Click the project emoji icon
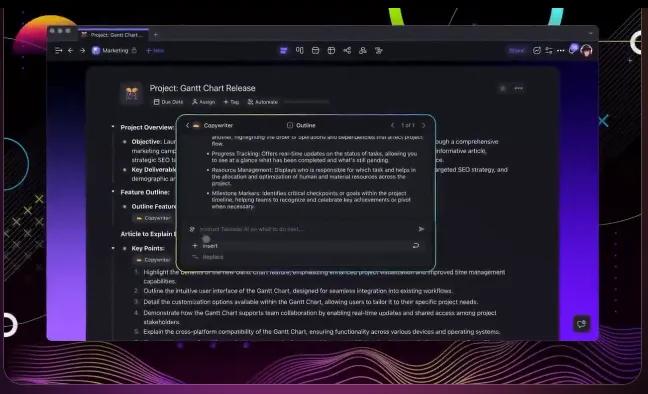648x394 pixels. [131, 93]
